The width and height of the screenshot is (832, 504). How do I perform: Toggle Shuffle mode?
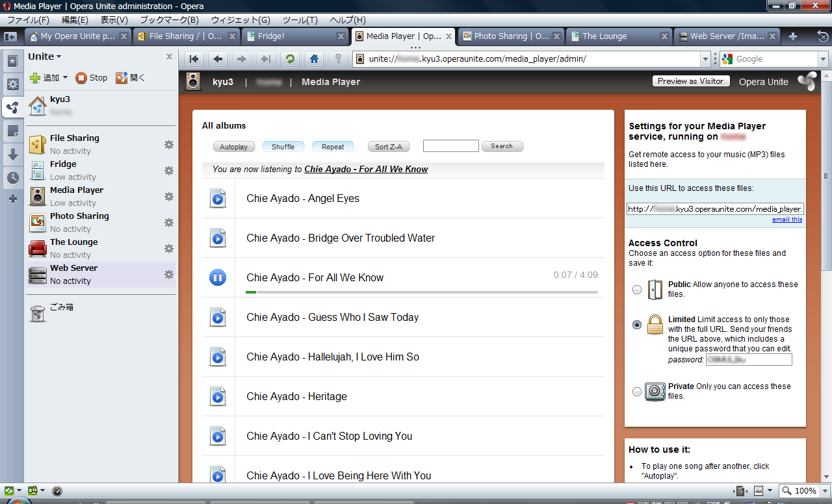click(283, 147)
